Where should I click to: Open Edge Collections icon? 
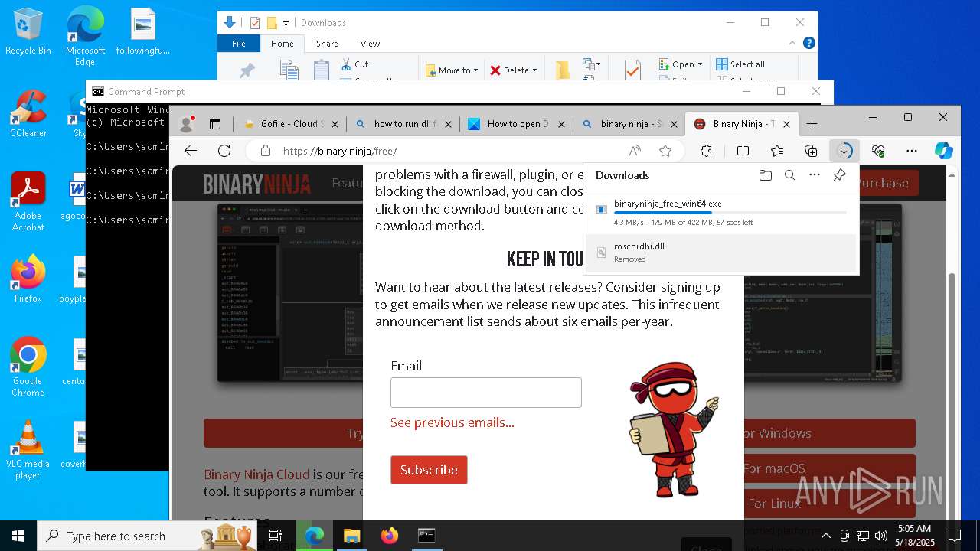811,151
